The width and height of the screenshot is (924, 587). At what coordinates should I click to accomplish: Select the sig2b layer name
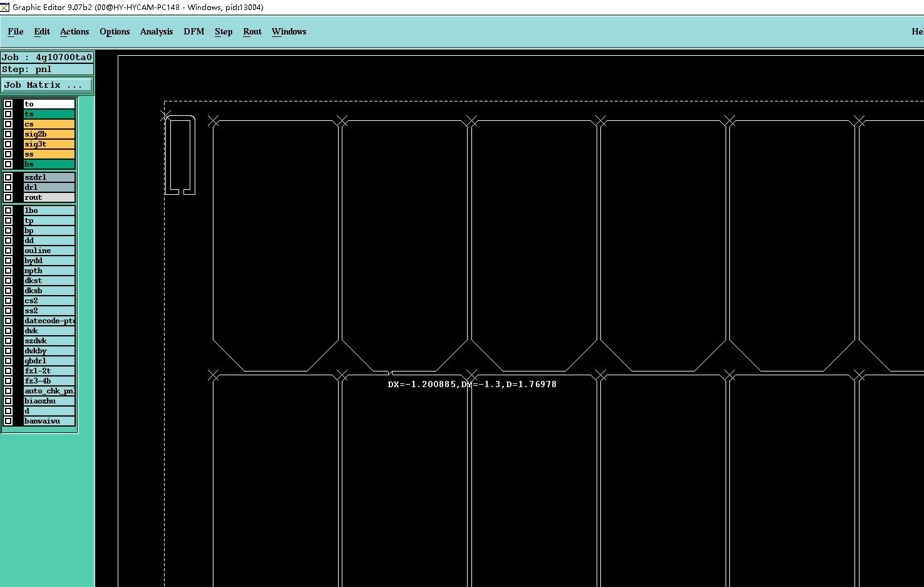(49, 134)
